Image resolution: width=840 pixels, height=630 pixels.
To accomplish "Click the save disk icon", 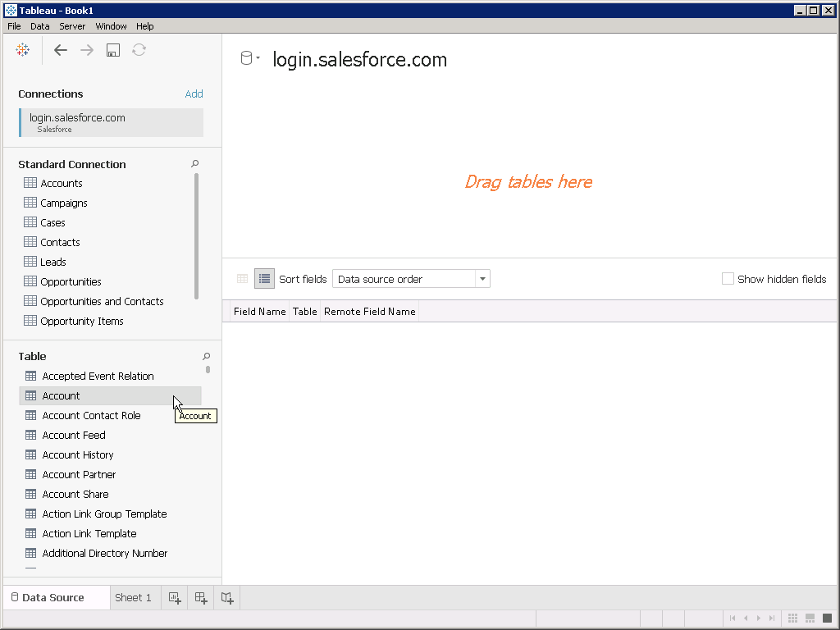I will (x=113, y=50).
